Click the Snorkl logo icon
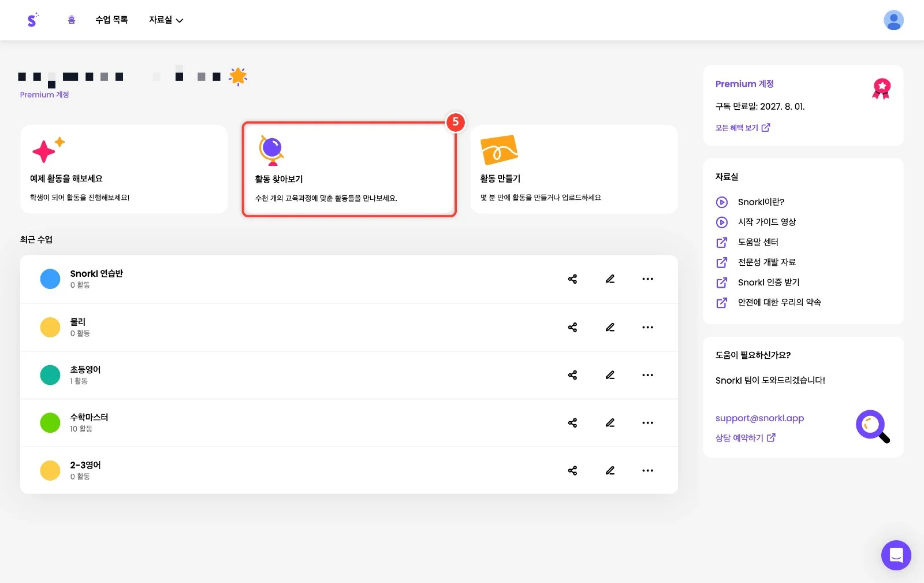 click(x=32, y=20)
